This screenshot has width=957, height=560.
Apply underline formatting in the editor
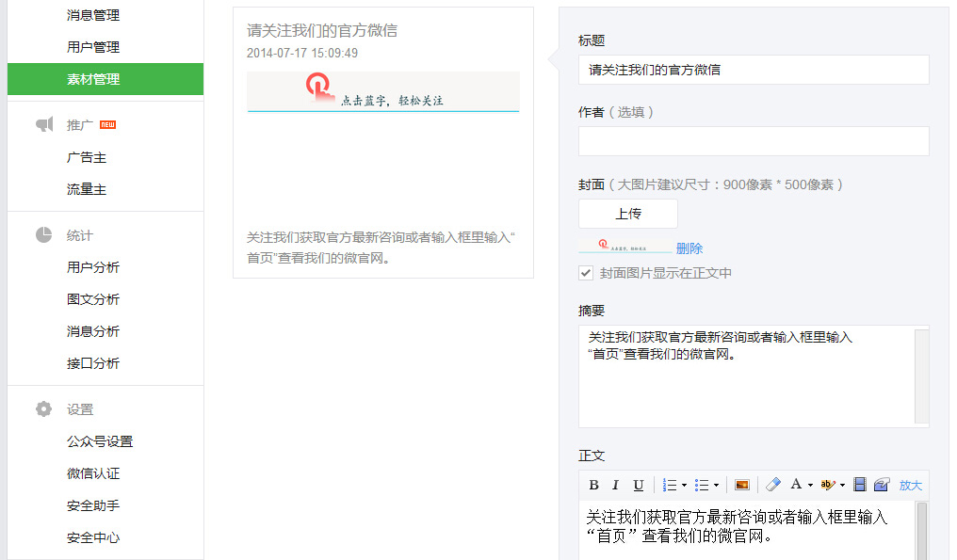tap(639, 485)
